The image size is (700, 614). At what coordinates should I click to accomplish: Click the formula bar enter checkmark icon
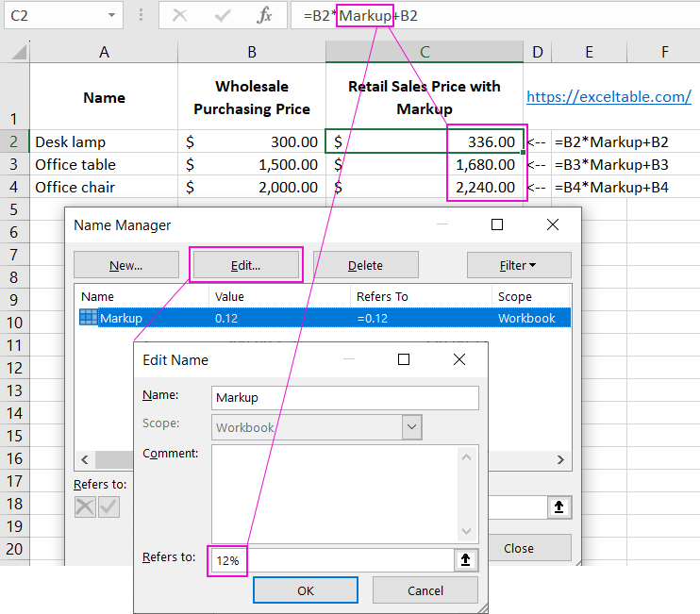click(224, 15)
